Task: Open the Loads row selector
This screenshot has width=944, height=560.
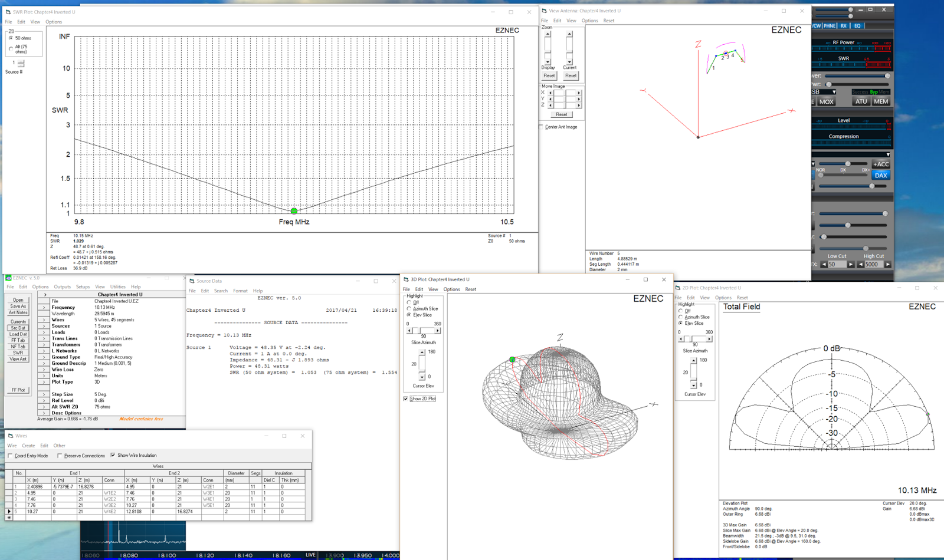Action: click(x=44, y=332)
